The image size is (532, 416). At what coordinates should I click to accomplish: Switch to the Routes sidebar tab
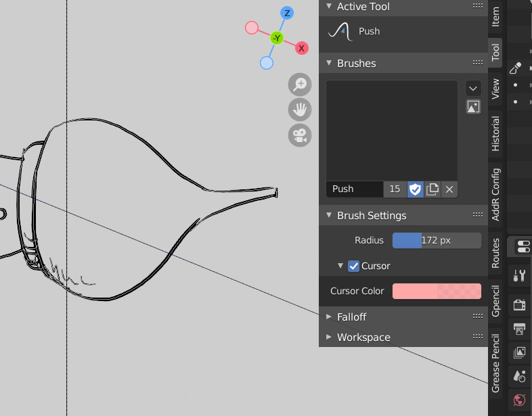pos(495,253)
